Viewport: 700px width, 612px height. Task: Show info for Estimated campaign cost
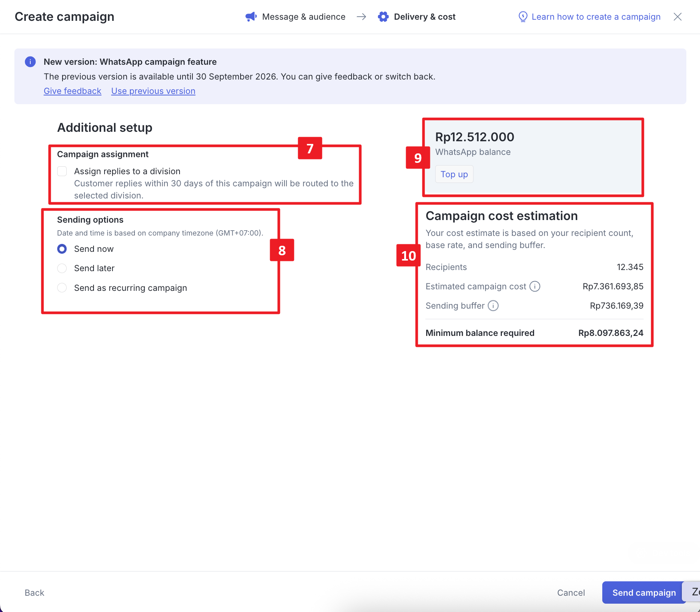(535, 286)
